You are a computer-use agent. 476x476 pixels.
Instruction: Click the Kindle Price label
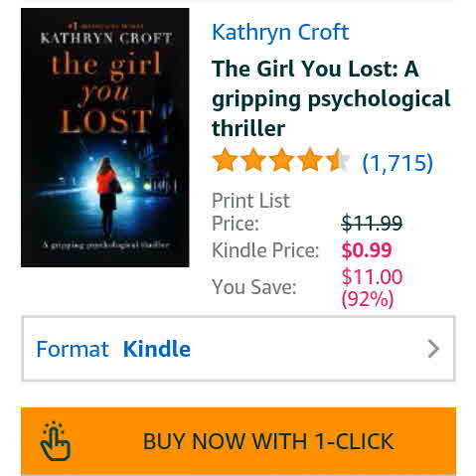pyautogui.click(x=265, y=250)
